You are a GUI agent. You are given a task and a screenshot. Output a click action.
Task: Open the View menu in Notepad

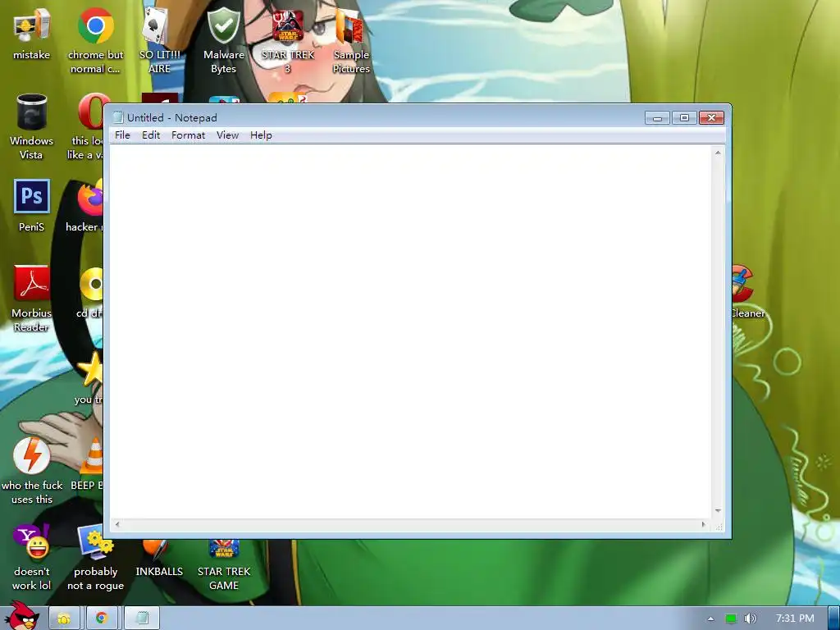tap(227, 135)
